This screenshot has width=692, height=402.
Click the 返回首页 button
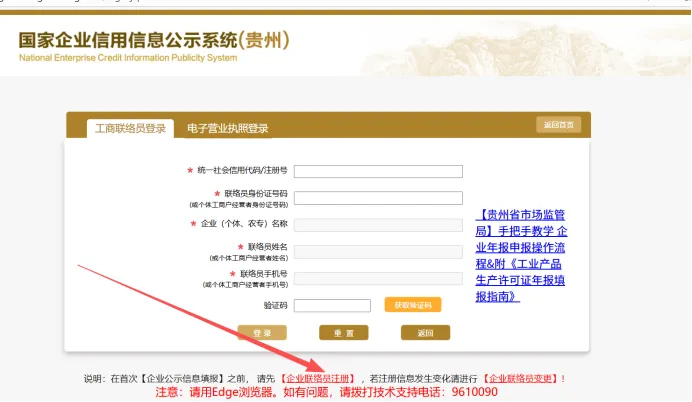[558, 125]
